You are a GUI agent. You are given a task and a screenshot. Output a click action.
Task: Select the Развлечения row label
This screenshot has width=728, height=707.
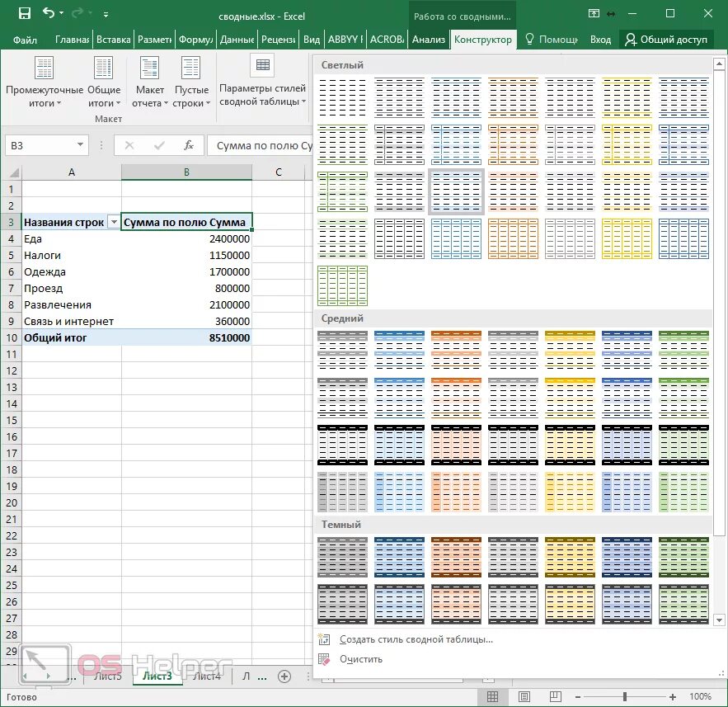tap(72, 304)
